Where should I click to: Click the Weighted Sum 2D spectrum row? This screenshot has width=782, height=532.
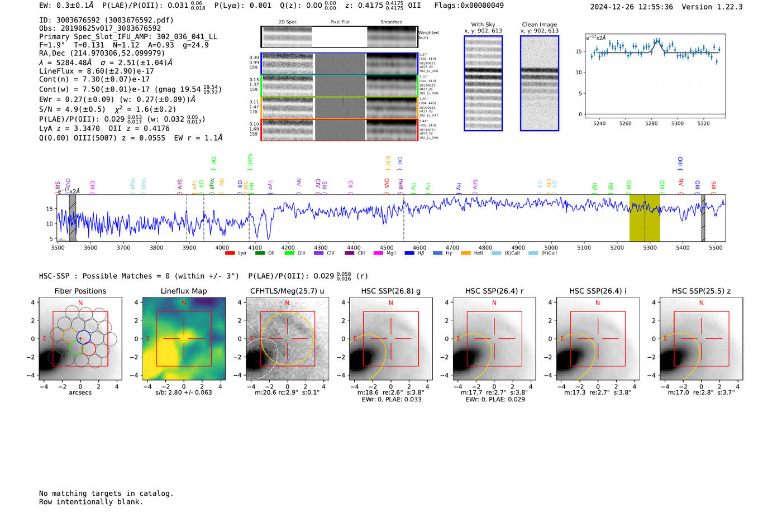tap(339, 37)
